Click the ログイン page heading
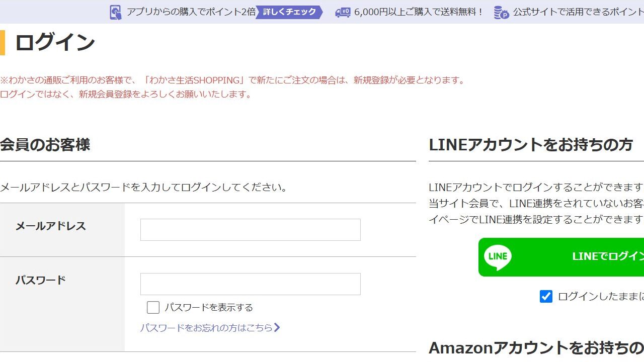644x362 pixels. point(55,42)
